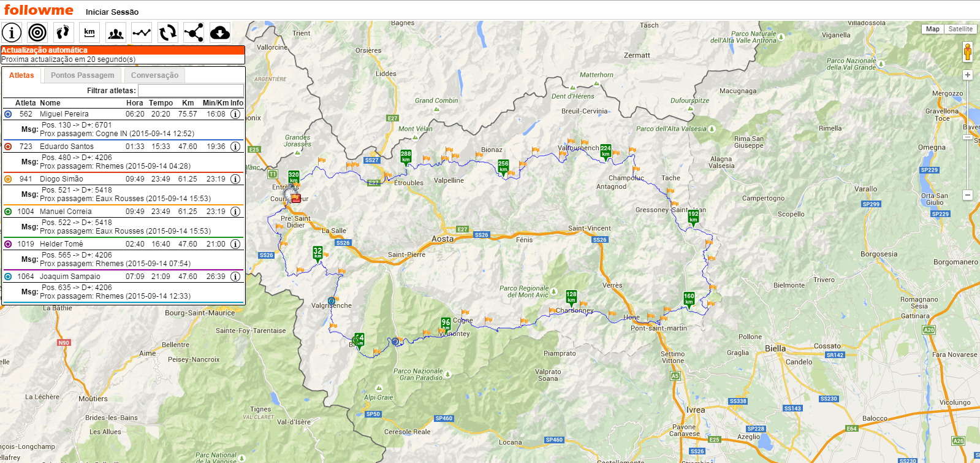Click the cloud download icon

coord(219,33)
